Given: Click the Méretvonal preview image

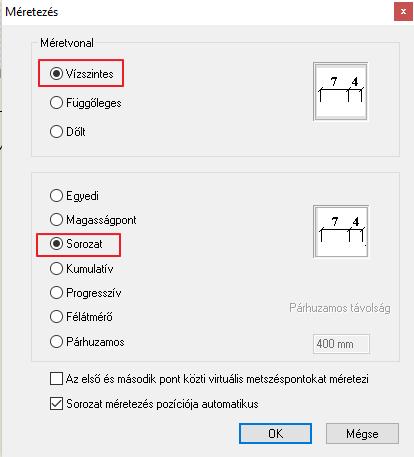Looking at the screenshot, I should point(340,91).
